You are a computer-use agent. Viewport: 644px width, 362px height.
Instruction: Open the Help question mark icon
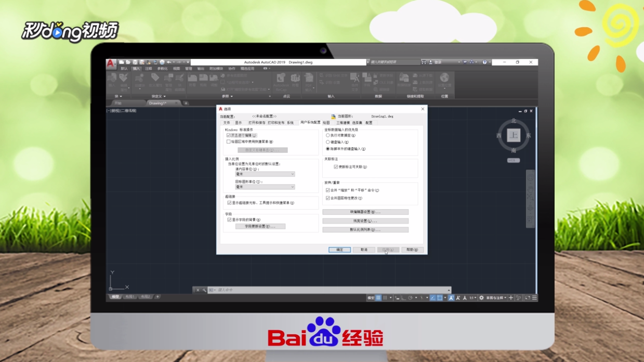click(x=484, y=62)
